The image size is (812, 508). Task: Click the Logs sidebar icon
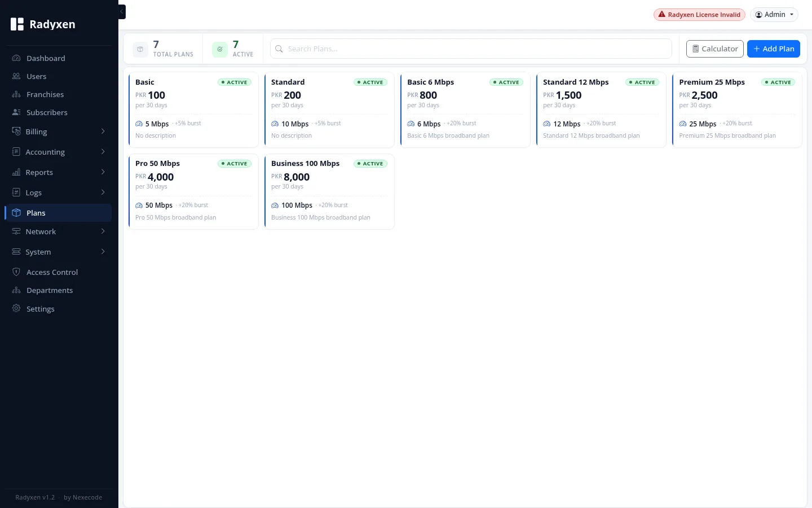16,192
